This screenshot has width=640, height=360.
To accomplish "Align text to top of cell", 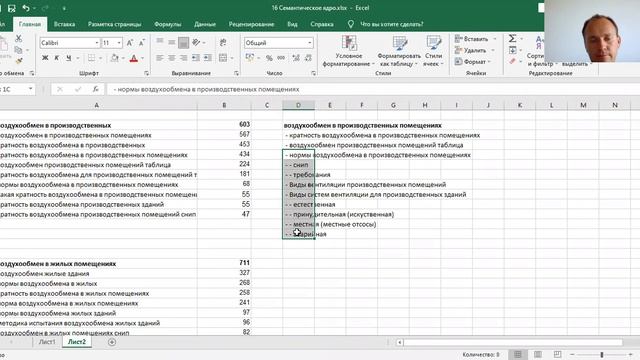I will [x=160, y=42].
